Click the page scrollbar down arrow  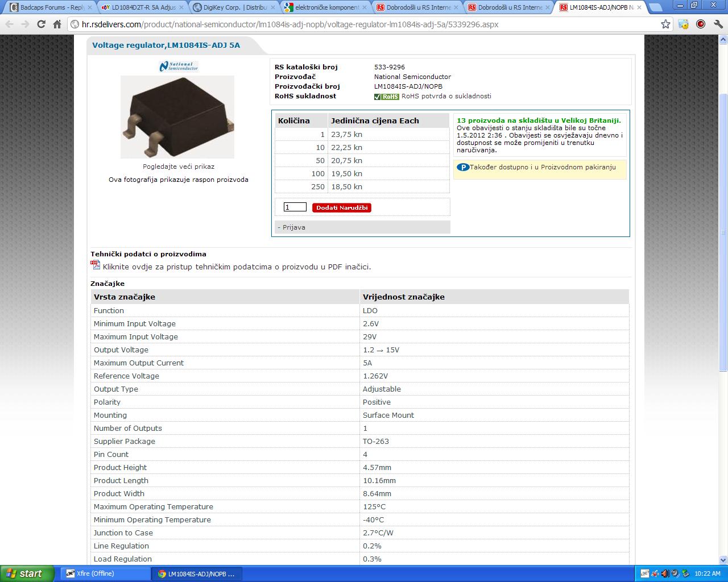pyautogui.click(x=723, y=560)
